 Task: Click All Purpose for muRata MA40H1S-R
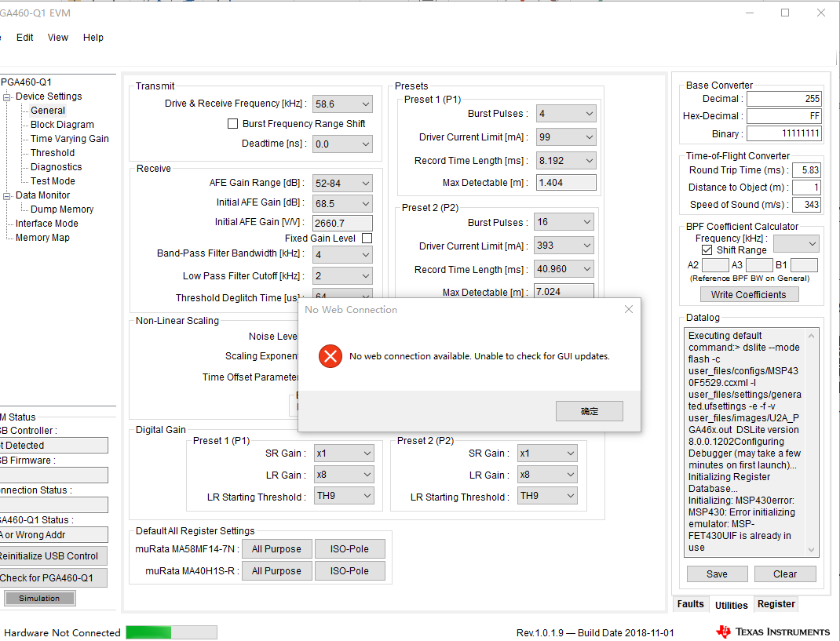[x=276, y=571]
